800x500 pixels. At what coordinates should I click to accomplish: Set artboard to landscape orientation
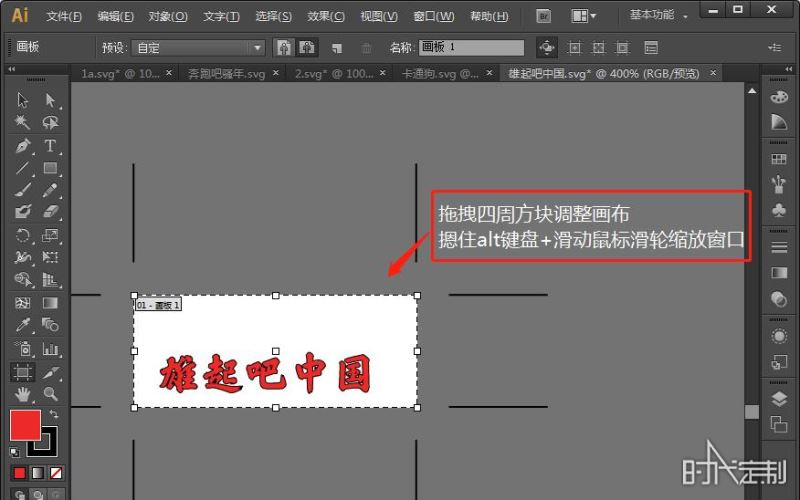307,48
